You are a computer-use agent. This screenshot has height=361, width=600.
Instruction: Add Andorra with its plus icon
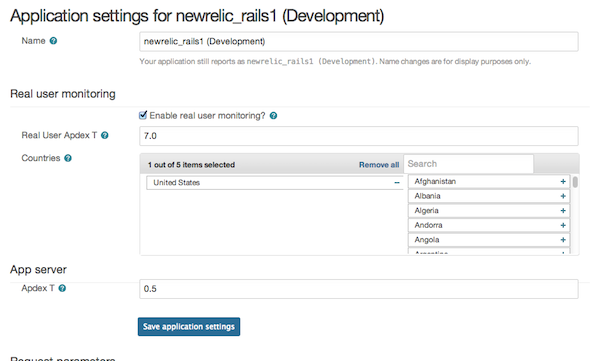click(x=563, y=225)
